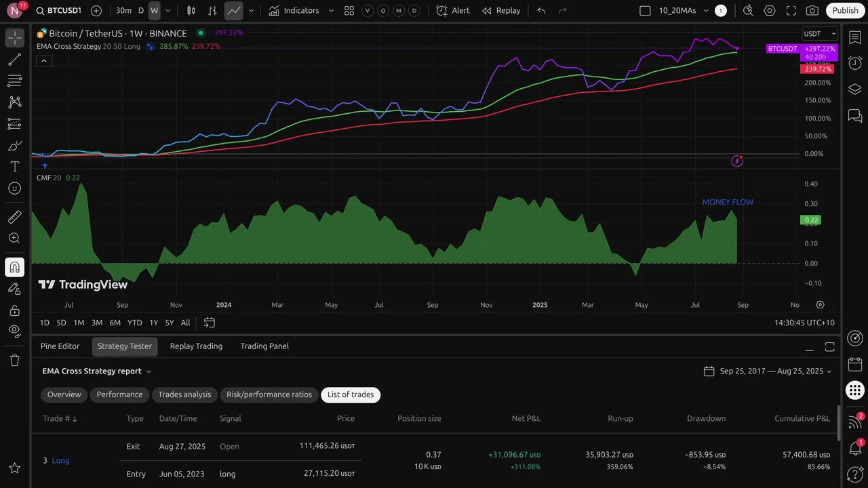Select the line chart style icon

233,11
